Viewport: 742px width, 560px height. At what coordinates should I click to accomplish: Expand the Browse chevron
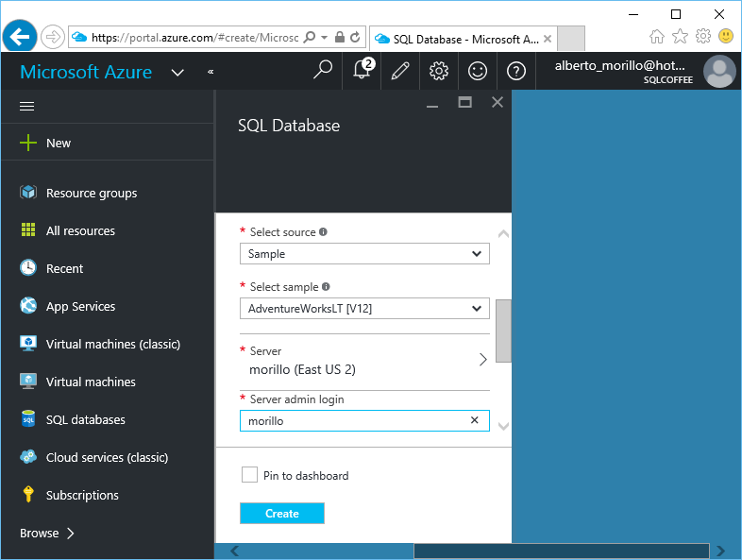tap(71, 533)
